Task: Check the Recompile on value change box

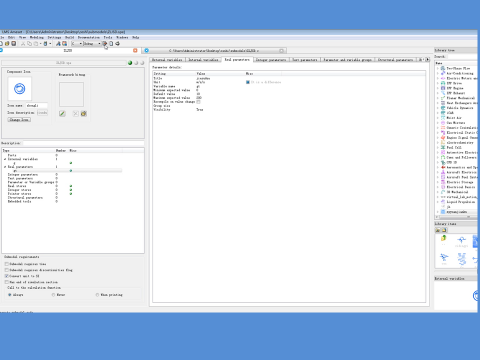Action: (x=198, y=102)
